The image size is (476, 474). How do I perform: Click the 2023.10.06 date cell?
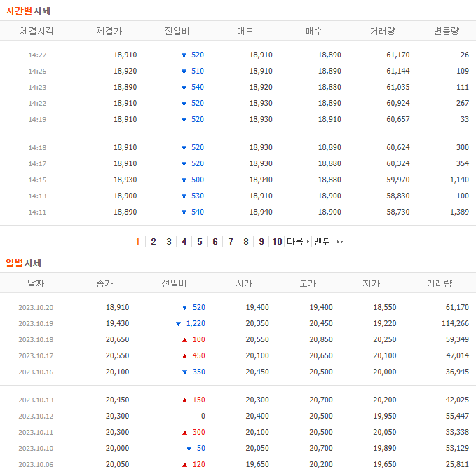click(x=36, y=464)
